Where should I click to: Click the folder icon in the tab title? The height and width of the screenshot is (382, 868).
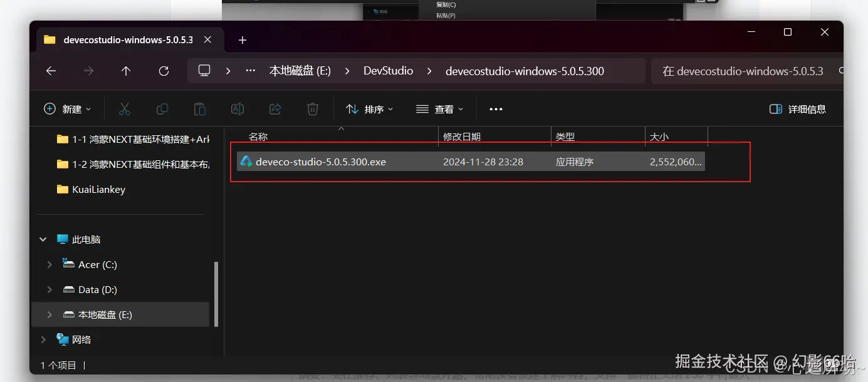50,40
